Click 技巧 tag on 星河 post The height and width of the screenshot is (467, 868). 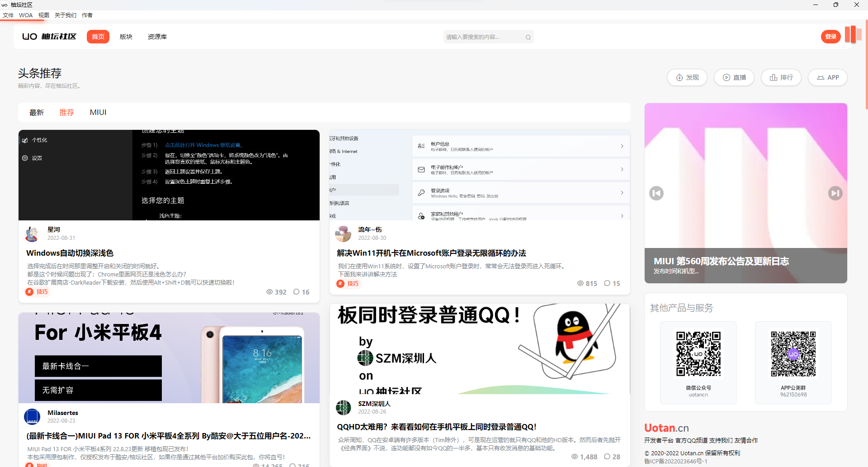(x=37, y=292)
